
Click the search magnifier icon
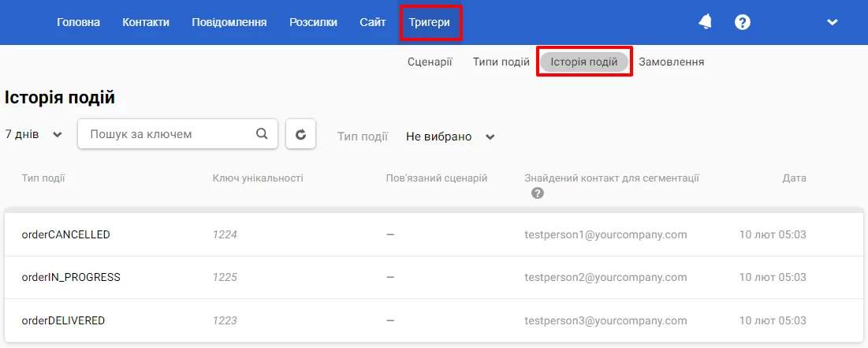coord(262,133)
